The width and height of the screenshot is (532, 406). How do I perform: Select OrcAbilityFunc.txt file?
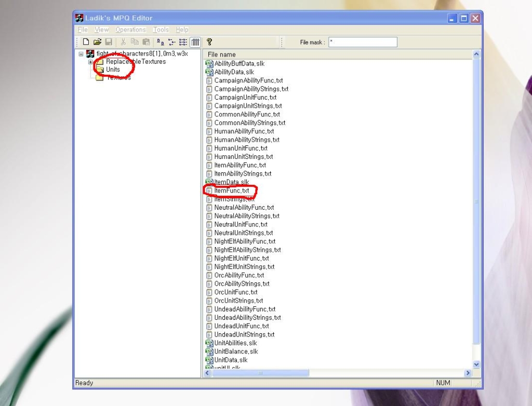[239, 275]
